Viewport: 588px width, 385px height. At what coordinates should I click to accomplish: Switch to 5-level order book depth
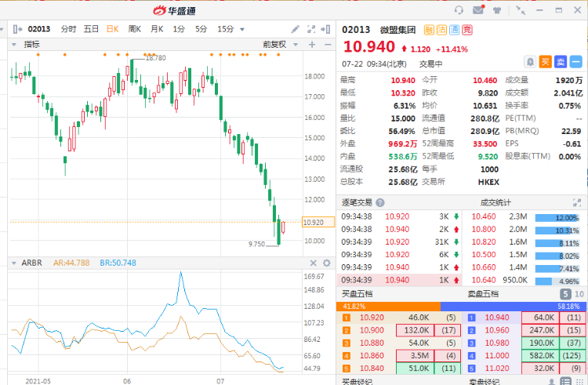click(x=565, y=294)
